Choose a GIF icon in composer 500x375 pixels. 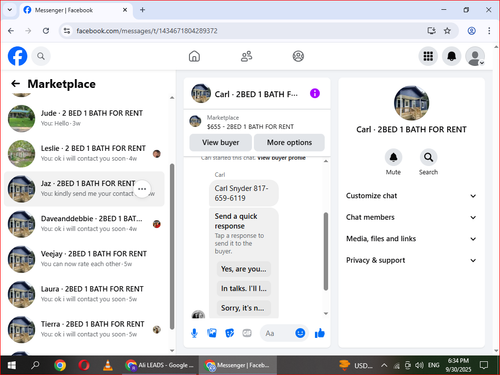pyautogui.click(x=247, y=333)
